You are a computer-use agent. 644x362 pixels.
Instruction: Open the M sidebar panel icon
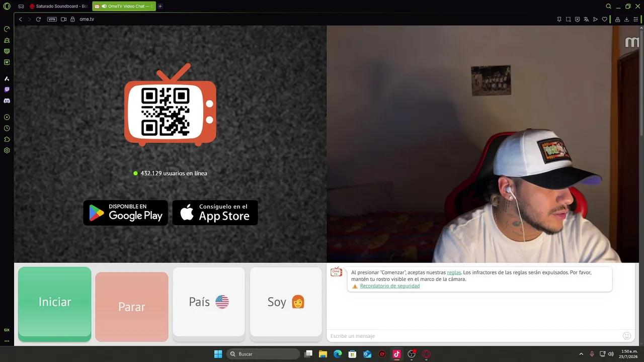7,62
